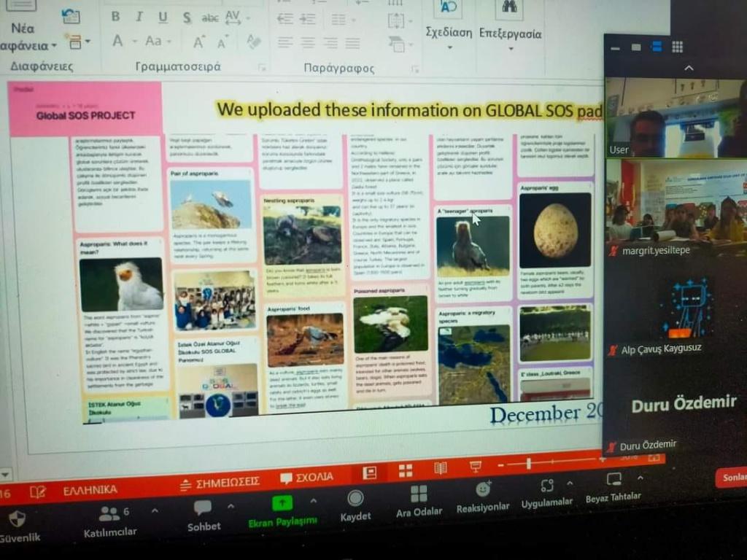Open Katılımcılar participants list

[109, 513]
